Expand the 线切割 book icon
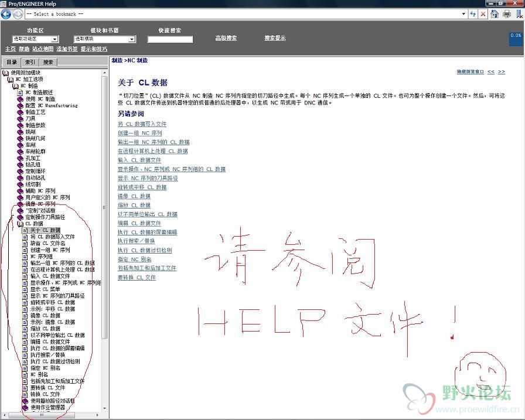 (x=20, y=185)
